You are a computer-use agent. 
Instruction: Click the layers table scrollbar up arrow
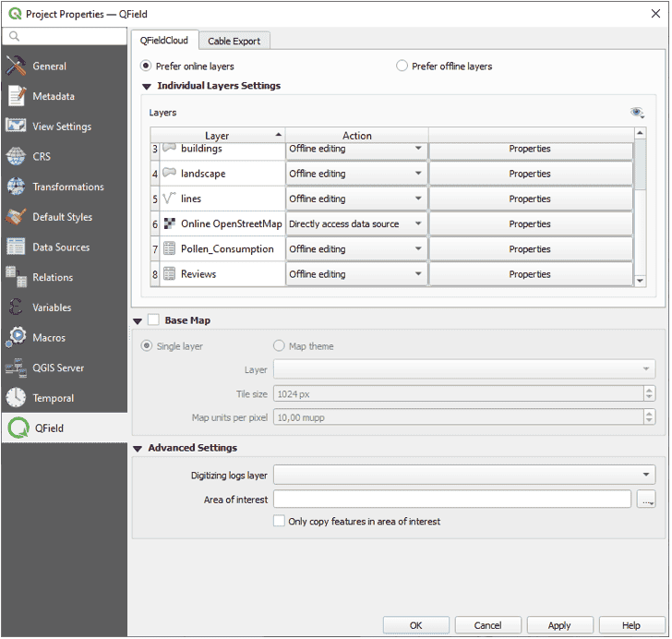(x=641, y=133)
